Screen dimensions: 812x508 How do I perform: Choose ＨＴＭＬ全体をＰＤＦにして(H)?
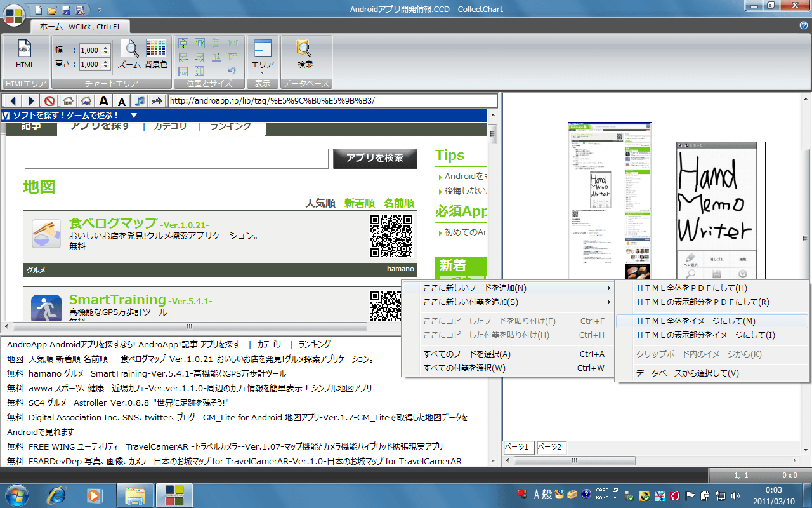(x=712, y=288)
